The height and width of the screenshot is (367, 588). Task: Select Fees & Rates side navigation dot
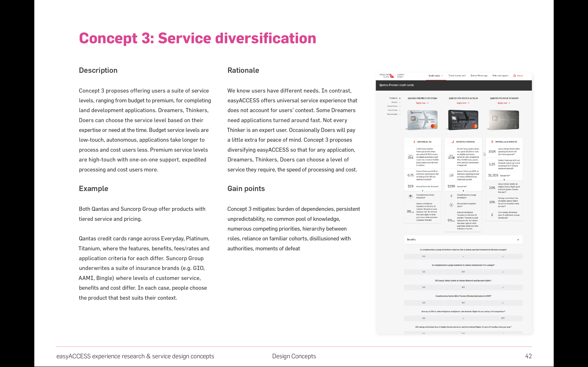(400, 110)
